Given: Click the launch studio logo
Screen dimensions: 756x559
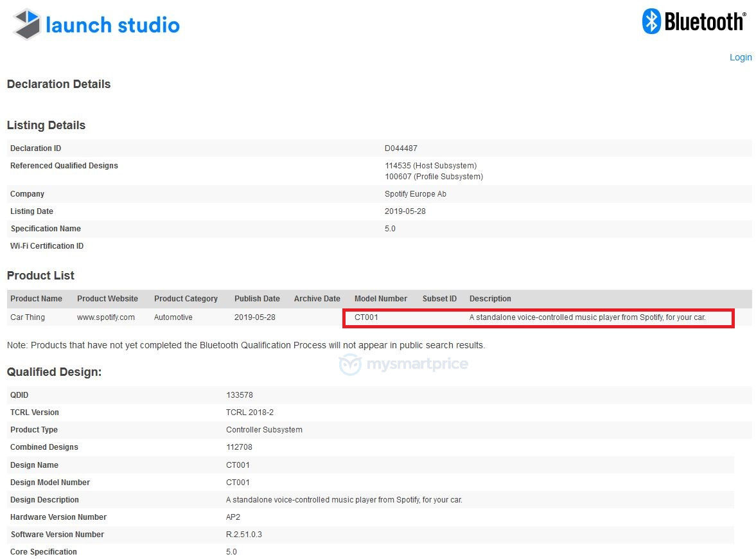Looking at the screenshot, I should point(96,24).
